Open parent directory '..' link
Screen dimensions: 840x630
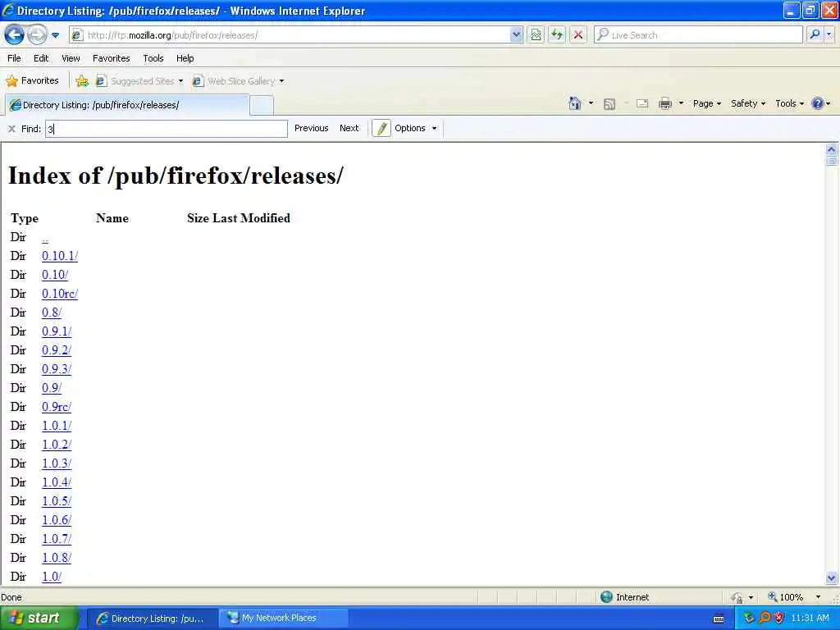coord(45,237)
